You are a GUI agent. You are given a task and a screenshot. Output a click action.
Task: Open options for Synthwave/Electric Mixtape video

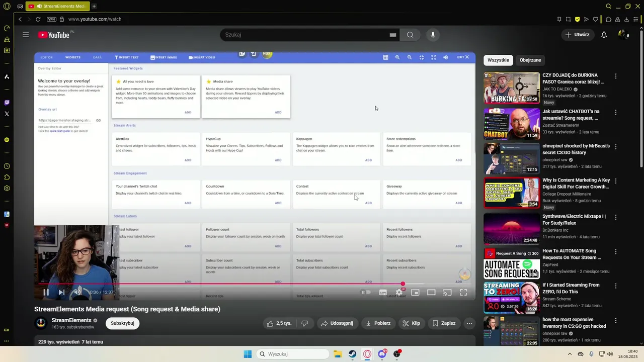point(616,217)
